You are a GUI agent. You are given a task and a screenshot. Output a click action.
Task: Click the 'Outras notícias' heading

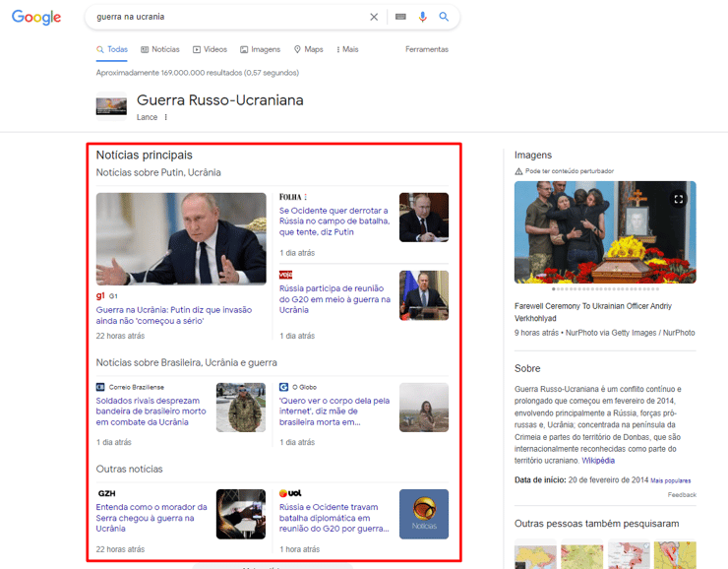[x=129, y=470]
